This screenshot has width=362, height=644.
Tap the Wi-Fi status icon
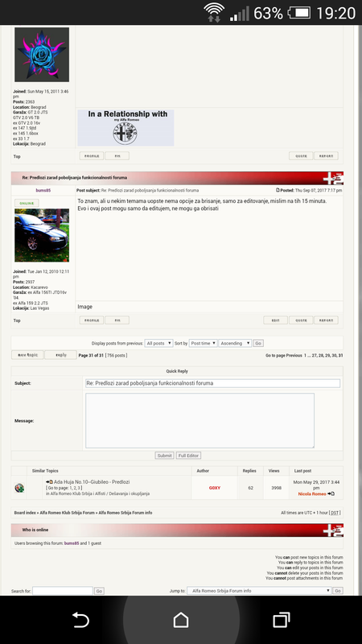pyautogui.click(x=214, y=12)
